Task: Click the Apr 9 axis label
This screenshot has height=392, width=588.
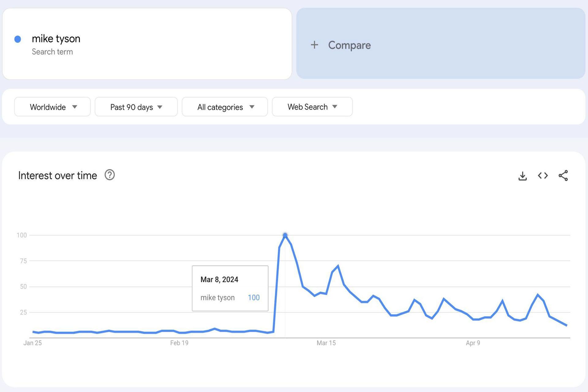Action: coord(473,343)
